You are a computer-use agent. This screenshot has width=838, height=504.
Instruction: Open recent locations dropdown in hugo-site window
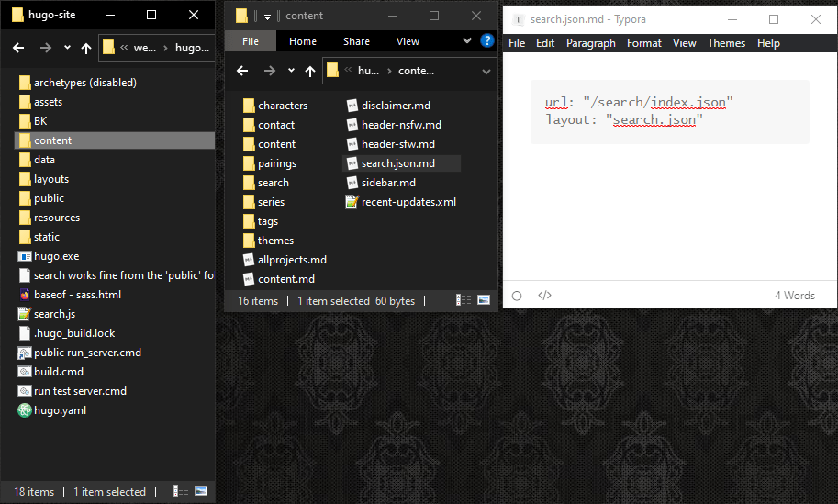(x=68, y=48)
